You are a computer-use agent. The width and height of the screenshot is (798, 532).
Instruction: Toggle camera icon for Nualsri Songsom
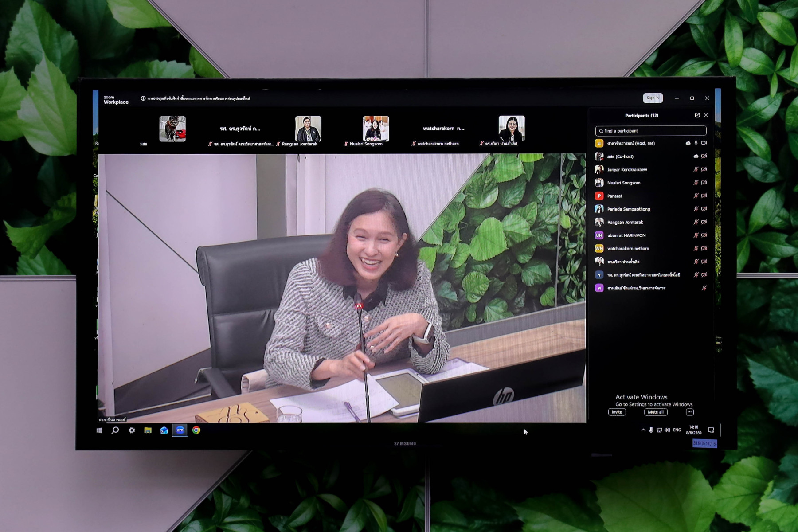[x=704, y=183]
